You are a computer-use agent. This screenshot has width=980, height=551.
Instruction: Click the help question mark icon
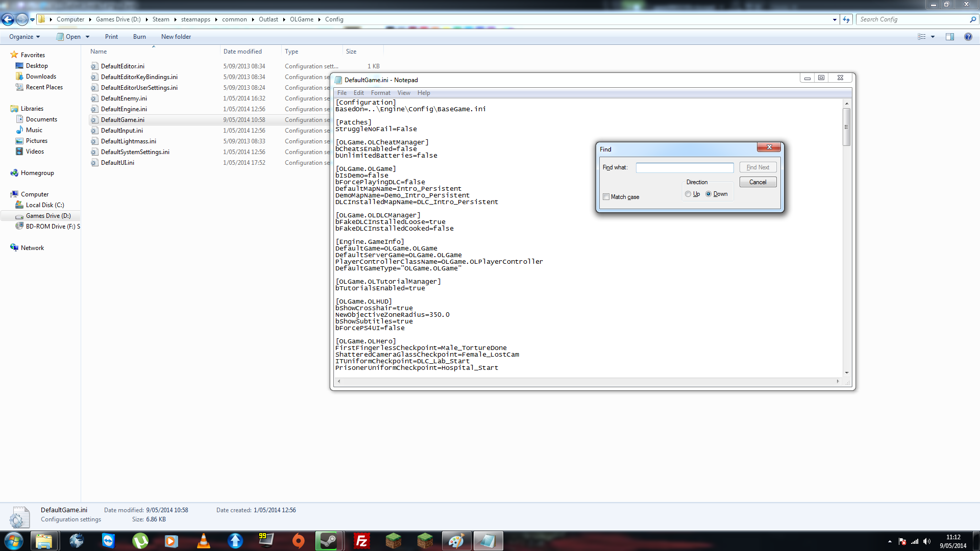click(968, 37)
